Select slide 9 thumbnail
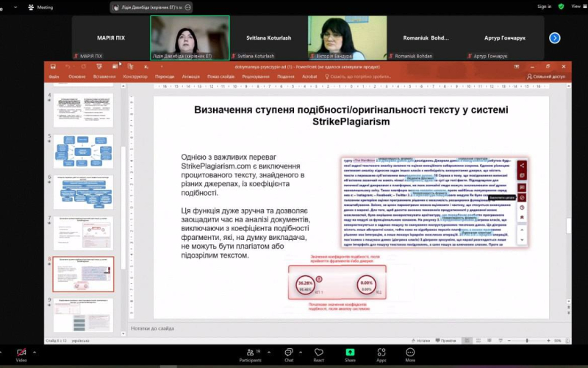The image size is (588, 368). (x=83, y=315)
